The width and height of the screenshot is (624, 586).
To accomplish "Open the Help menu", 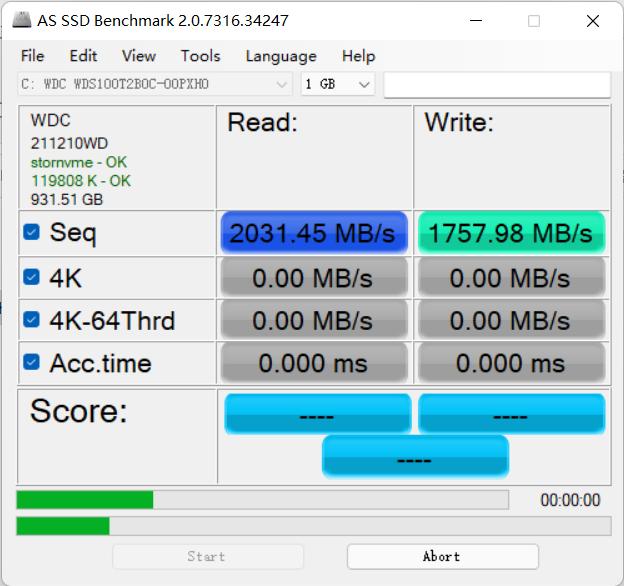I will click(x=359, y=56).
